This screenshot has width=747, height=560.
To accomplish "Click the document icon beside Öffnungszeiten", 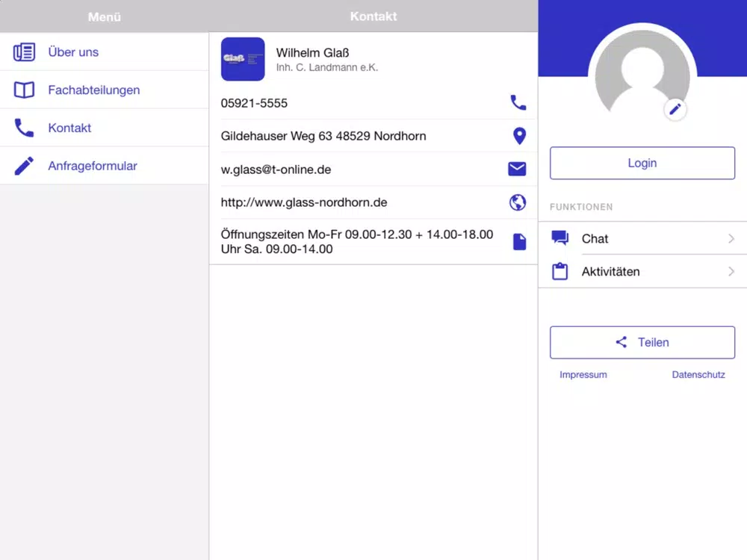I will (x=519, y=241).
